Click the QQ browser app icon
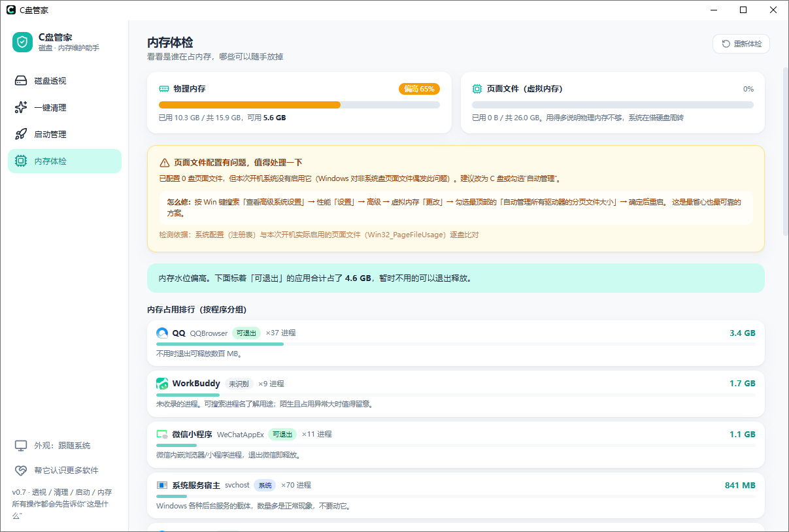This screenshot has width=789, height=532. coord(162,333)
